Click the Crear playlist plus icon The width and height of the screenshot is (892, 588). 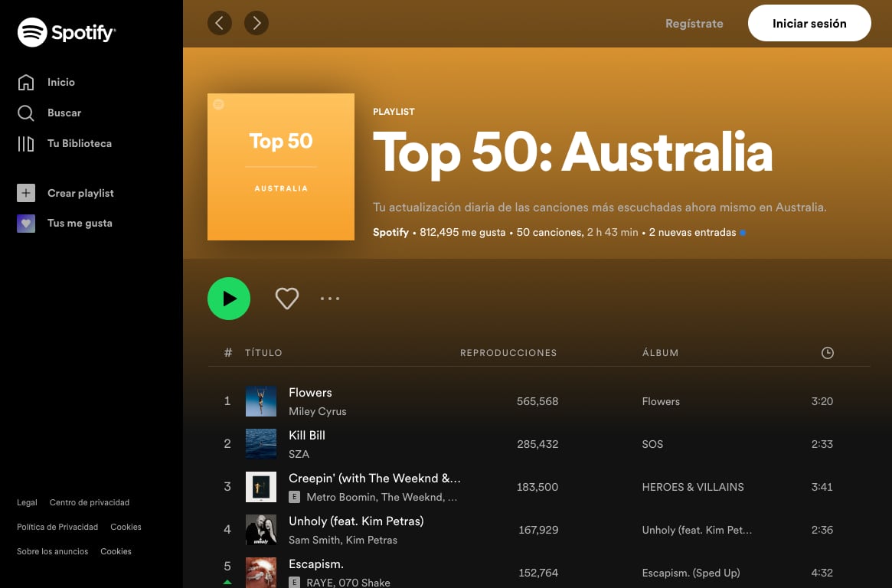coord(26,193)
